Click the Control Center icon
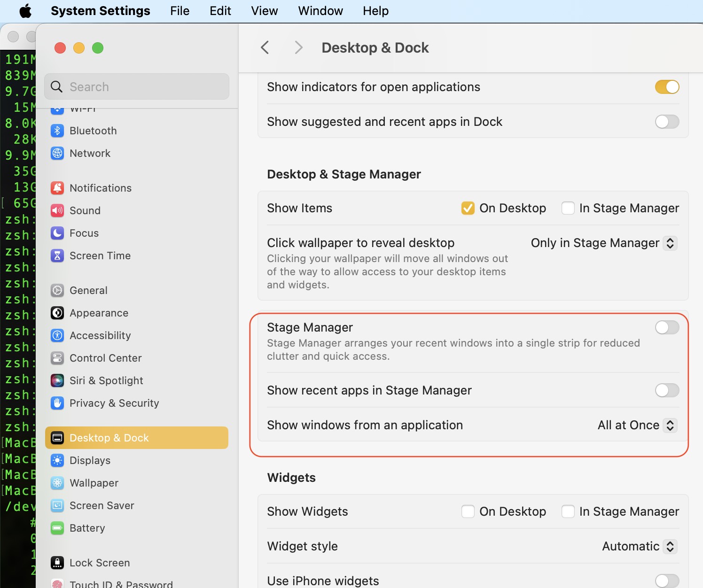 (x=57, y=358)
